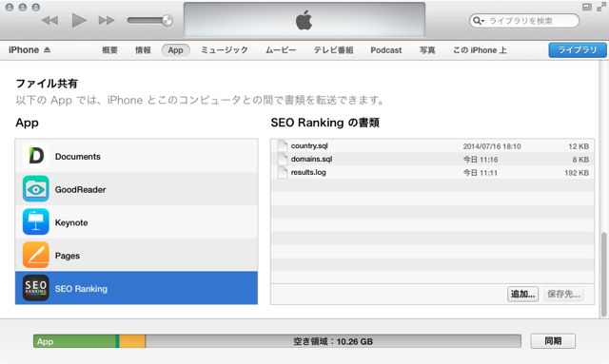609x364 pixels.
Task: Select the Pages row label
Action: (68, 256)
